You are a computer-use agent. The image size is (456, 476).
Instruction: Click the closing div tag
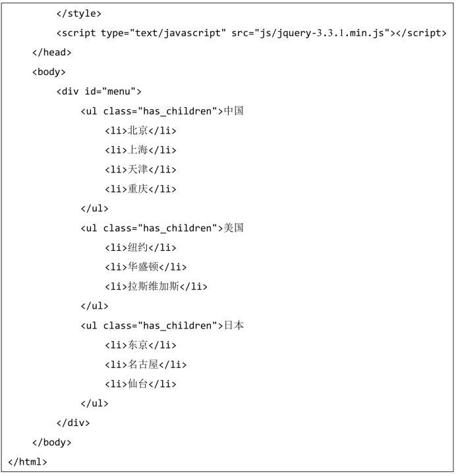[73, 423]
